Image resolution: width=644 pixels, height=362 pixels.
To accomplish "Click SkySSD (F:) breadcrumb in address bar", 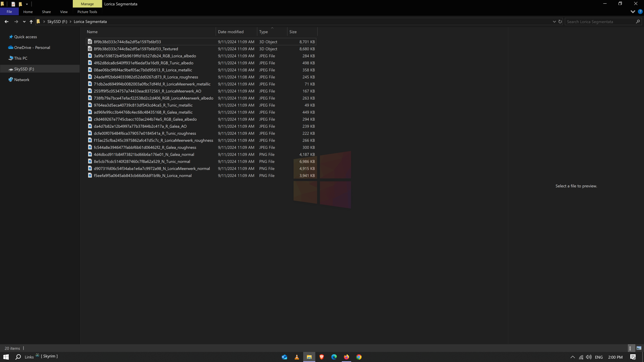I will [57, 21].
